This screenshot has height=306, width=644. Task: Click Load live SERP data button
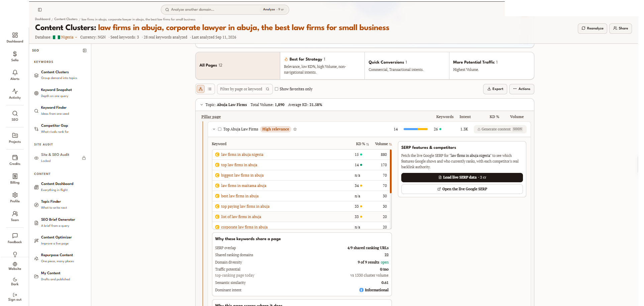click(x=462, y=178)
